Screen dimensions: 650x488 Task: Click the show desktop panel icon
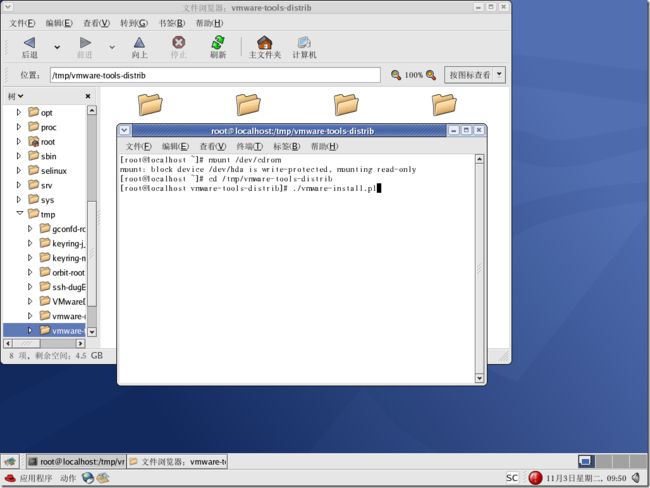[x=10, y=461]
